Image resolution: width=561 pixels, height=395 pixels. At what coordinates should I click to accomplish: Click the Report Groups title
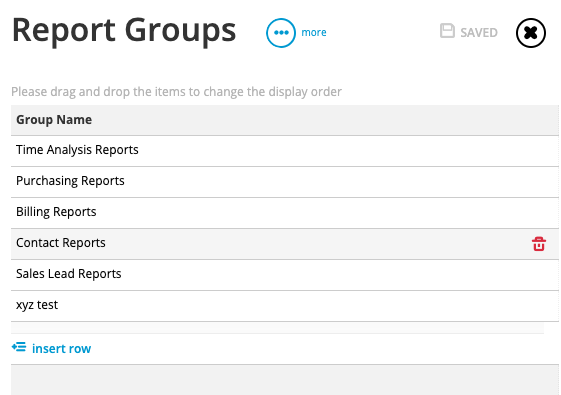tap(124, 31)
